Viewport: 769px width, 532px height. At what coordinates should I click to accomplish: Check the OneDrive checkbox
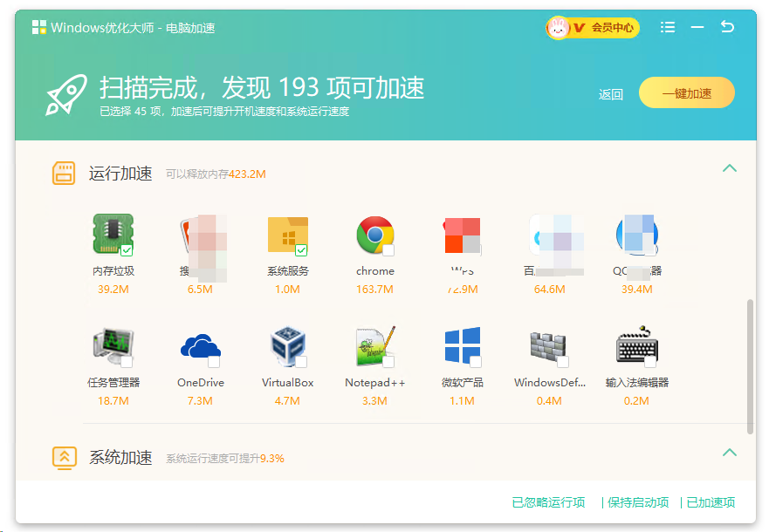coord(214,362)
